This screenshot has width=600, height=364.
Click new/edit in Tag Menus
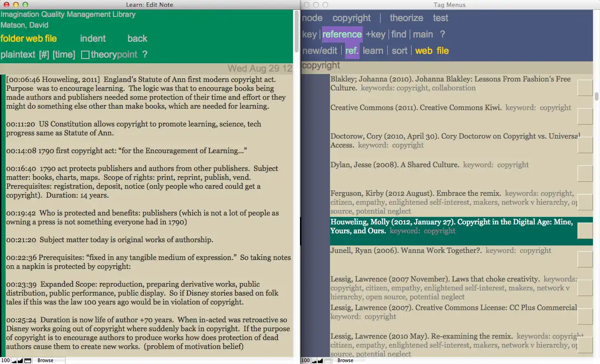coord(320,51)
